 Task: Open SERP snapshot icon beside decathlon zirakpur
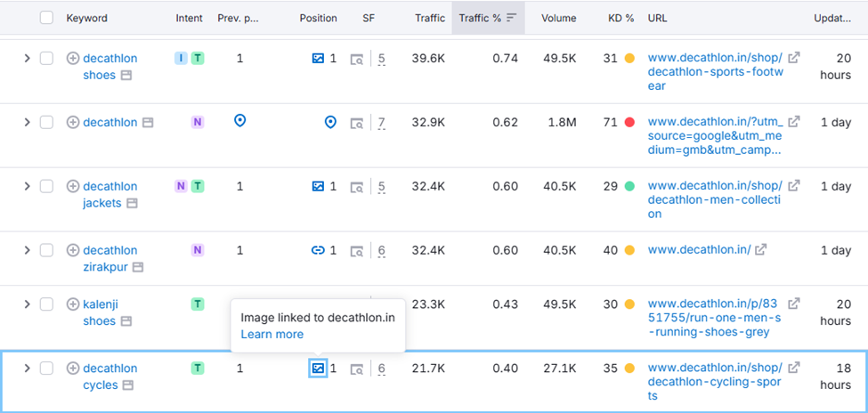[357, 251]
